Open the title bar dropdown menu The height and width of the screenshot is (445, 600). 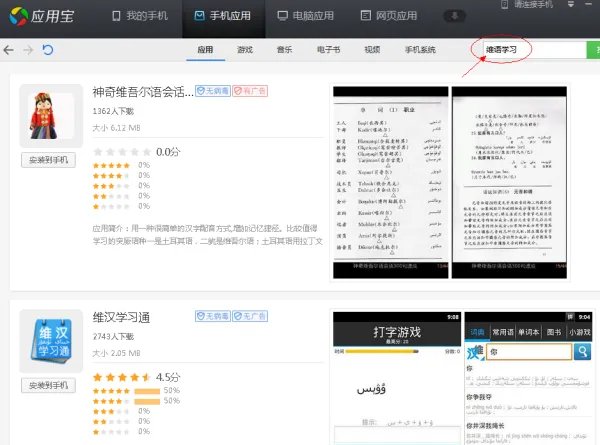[571, 4]
